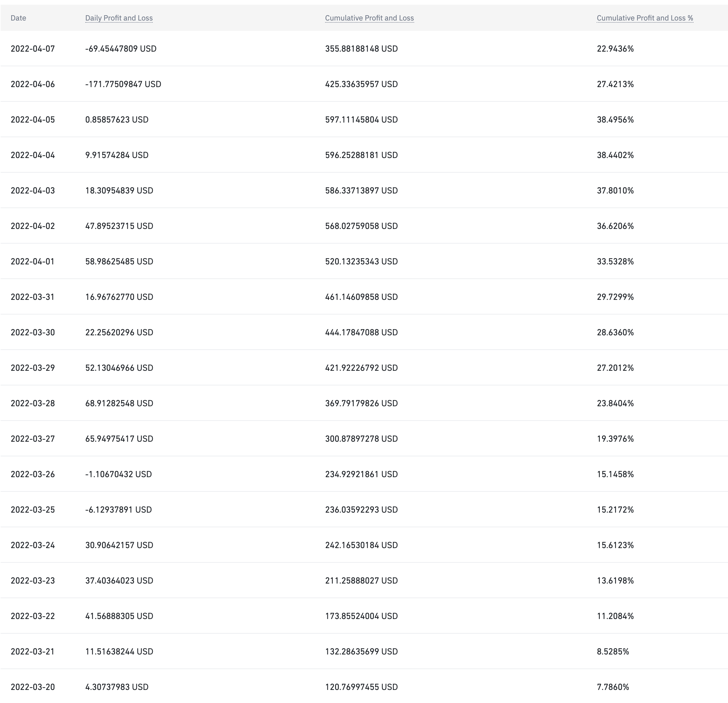Click the -171.77509847 USD daily loss value
The image size is (728, 703).
click(x=123, y=84)
